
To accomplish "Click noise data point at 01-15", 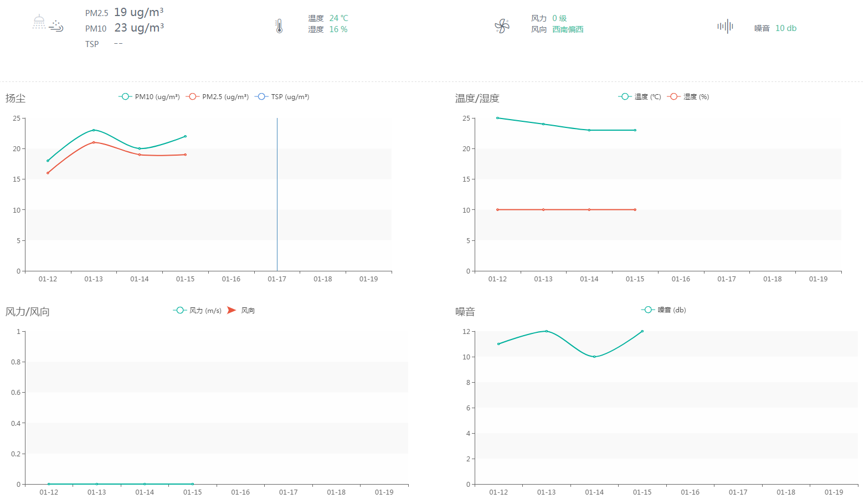I will [x=642, y=331].
